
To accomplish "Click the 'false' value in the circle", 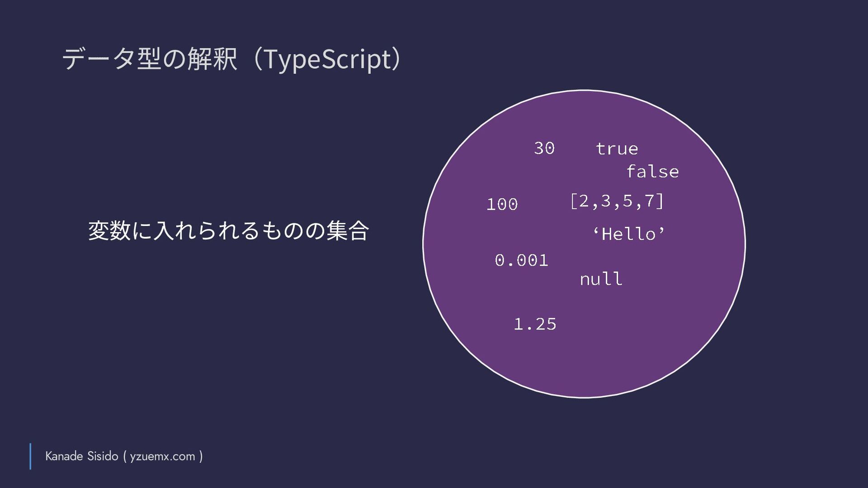I will pyautogui.click(x=652, y=171).
